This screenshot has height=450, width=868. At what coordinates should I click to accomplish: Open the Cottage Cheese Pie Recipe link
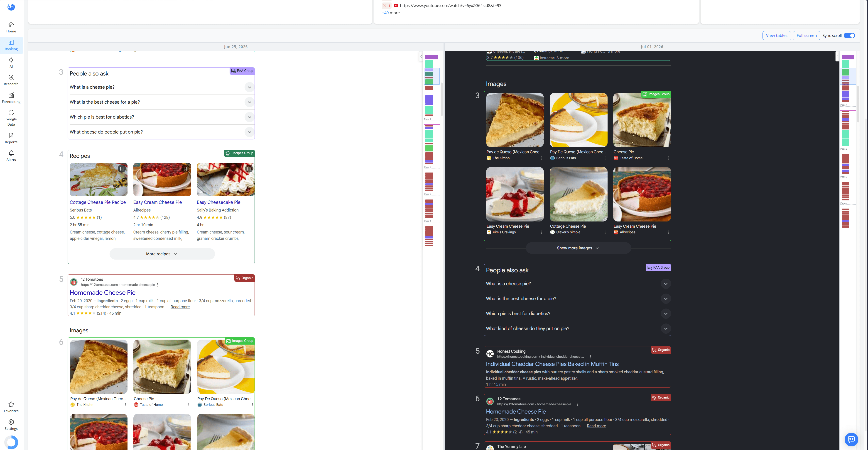pyautogui.click(x=98, y=202)
